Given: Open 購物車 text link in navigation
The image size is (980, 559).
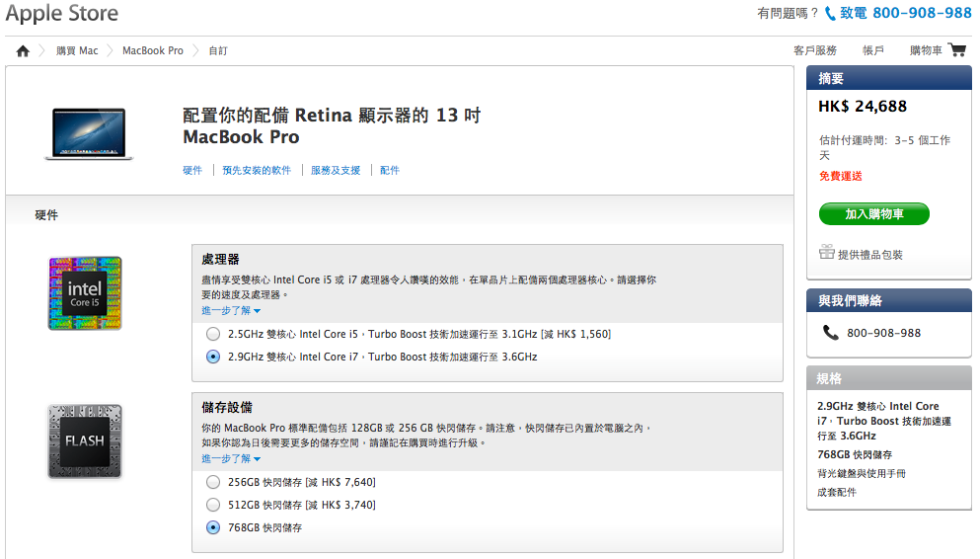Looking at the screenshot, I should point(926,50).
